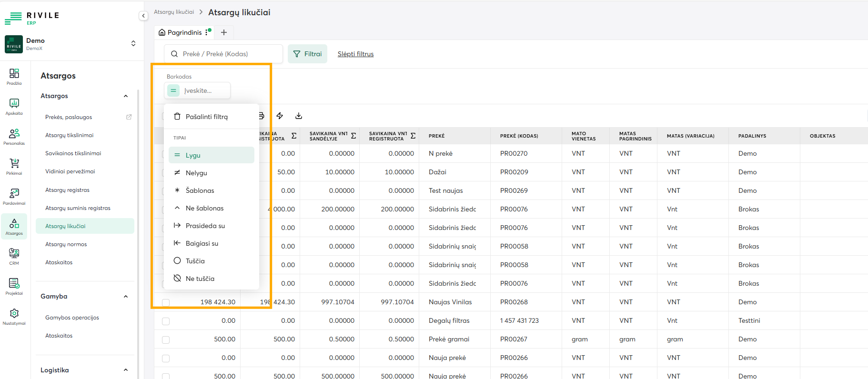Click the download export icon in toolbar
This screenshot has height=379, width=868.
[299, 116]
